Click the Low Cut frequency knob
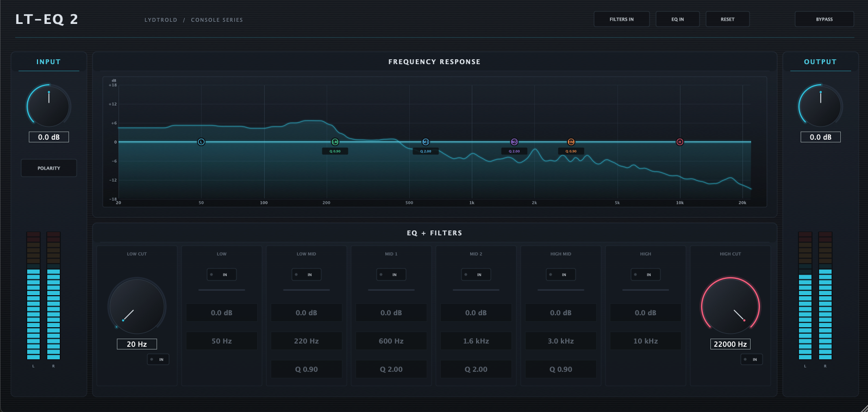868x412 pixels. 137,307
